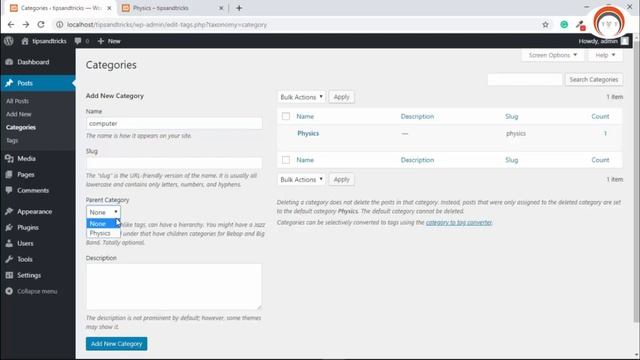
Task: Click top Apply button
Action: pos(342,97)
